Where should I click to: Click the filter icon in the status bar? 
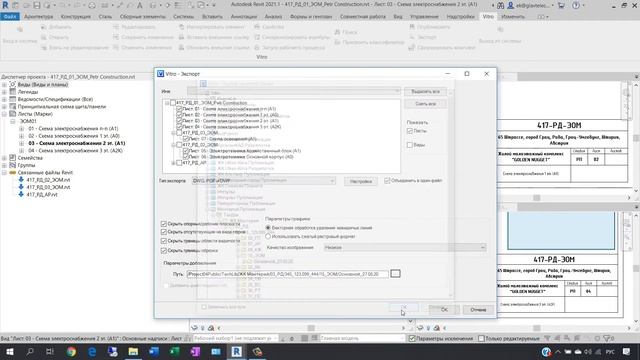pyautogui.click(x=607, y=338)
